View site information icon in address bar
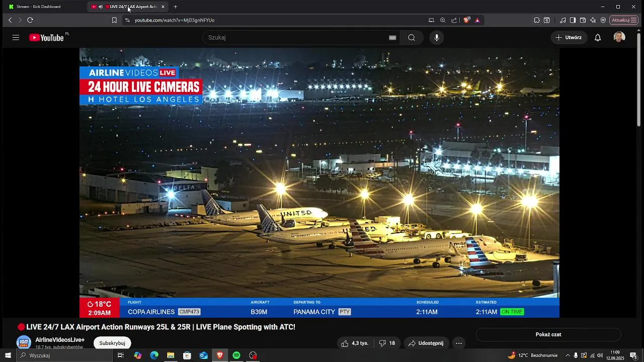644x362 pixels. 127,20
